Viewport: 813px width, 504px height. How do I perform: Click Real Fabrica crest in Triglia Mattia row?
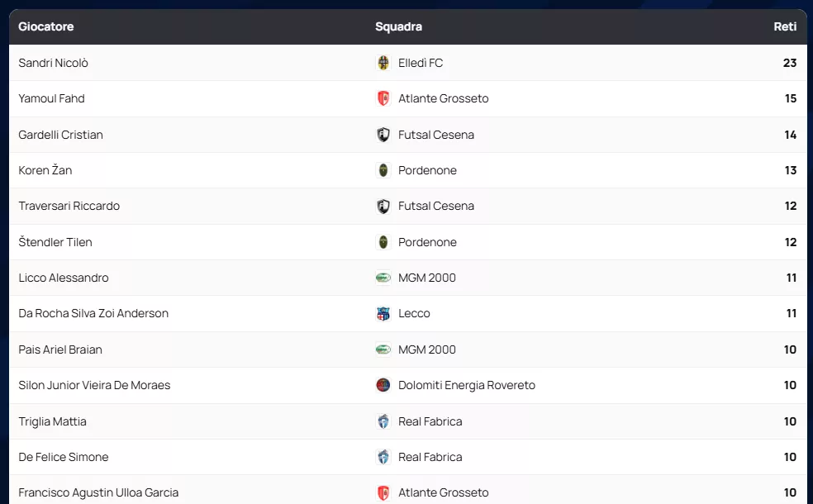pos(383,421)
